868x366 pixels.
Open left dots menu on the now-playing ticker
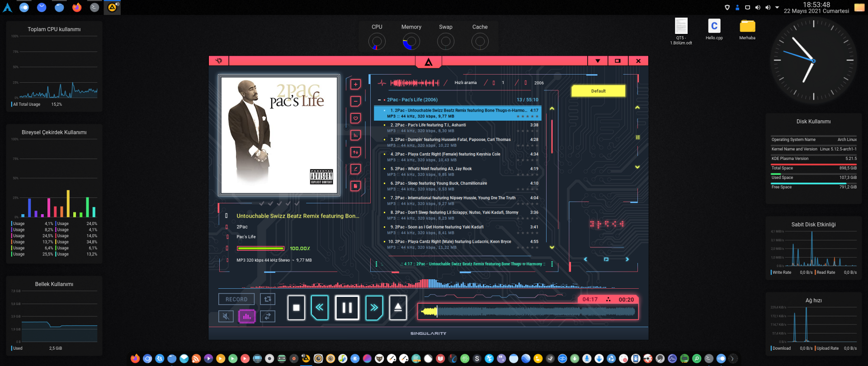376,264
